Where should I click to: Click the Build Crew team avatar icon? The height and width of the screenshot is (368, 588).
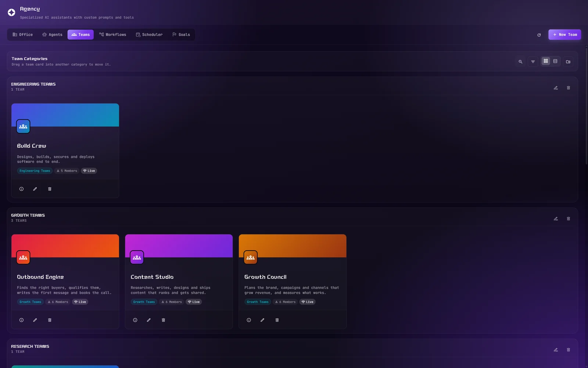point(23,126)
